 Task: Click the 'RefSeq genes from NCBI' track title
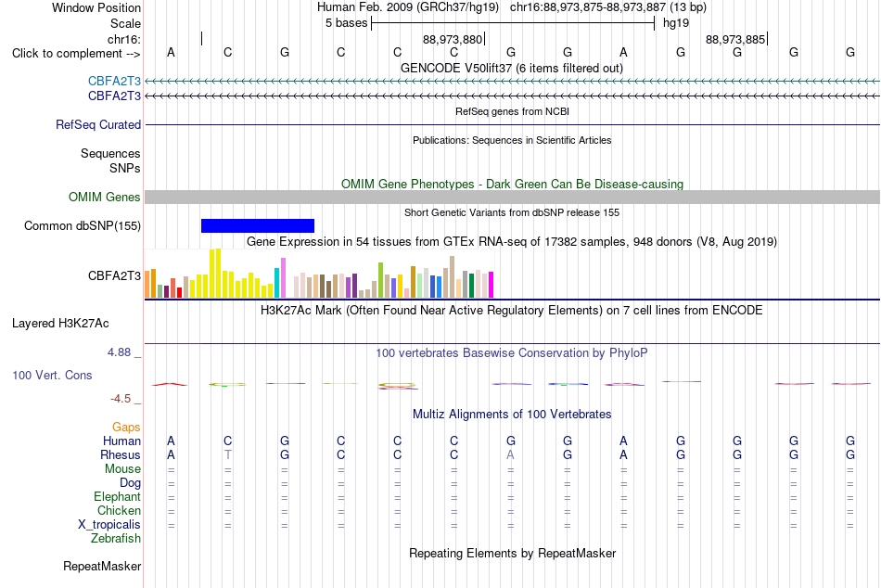(x=513, y=111)
